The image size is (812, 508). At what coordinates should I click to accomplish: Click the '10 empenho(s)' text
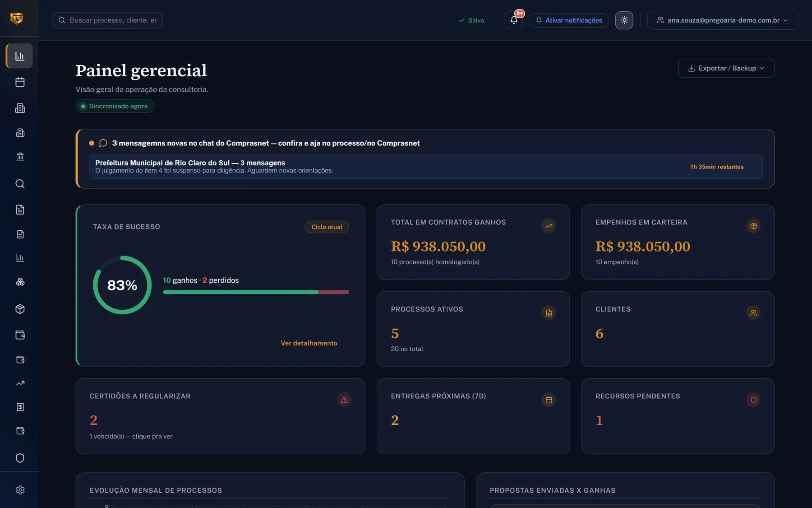[617, 262]
